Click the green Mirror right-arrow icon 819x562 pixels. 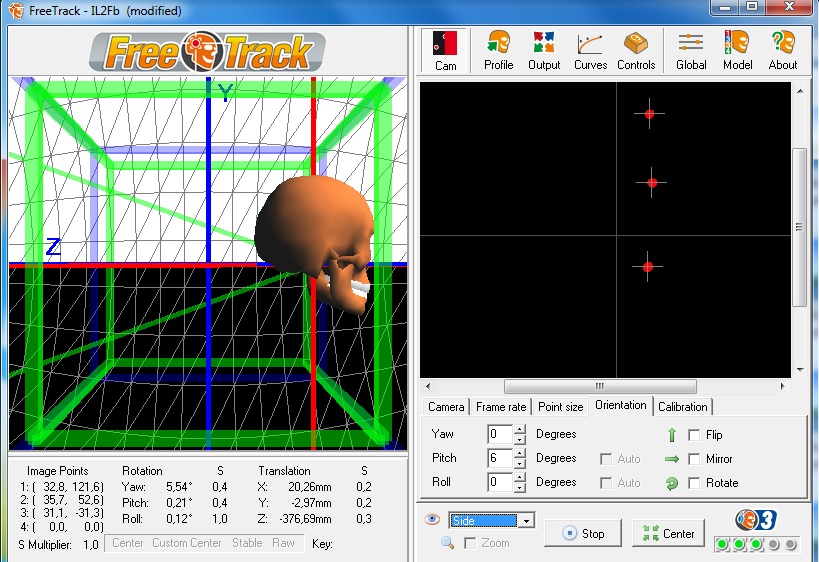[672, 459]
